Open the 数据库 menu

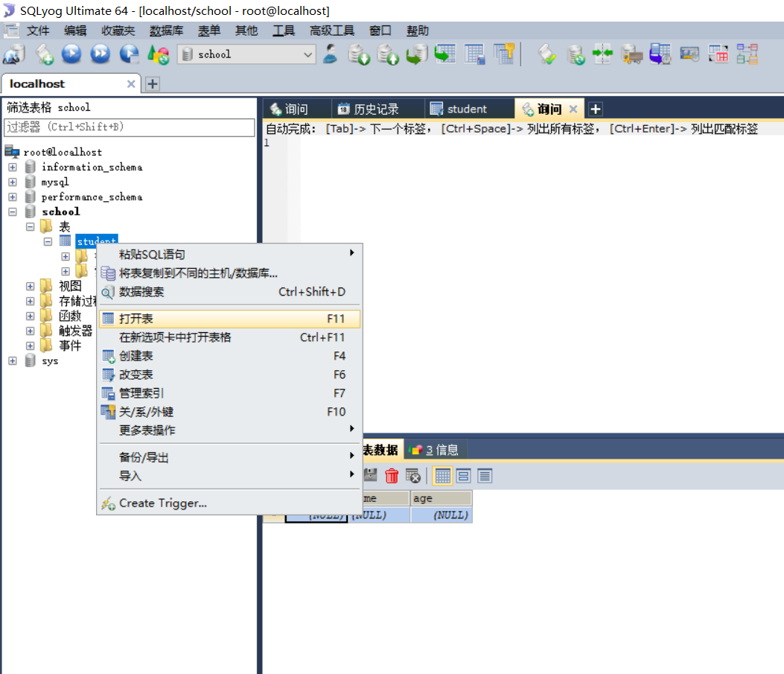pos(167,31)
